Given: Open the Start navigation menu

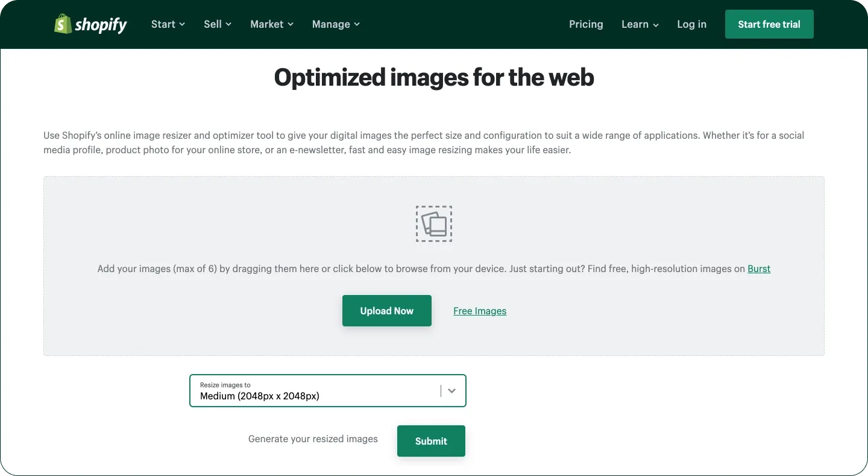Looking at the screenshot, I should click(163, 24).
